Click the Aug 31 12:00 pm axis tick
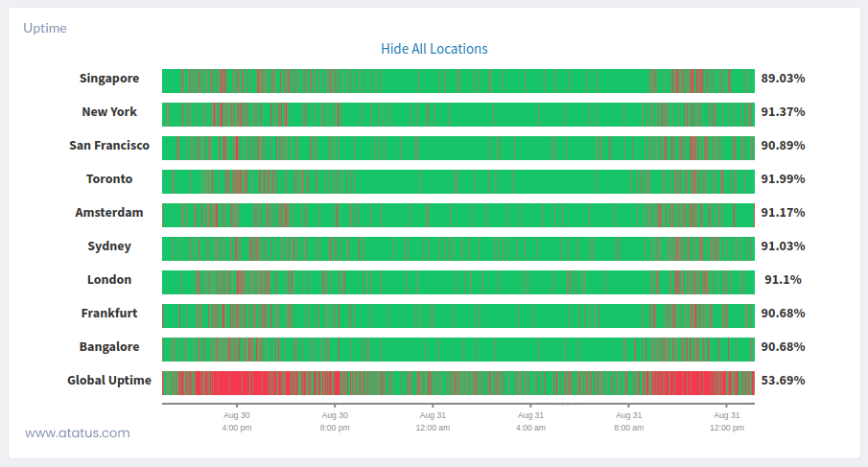 click(x=727, y=421)
